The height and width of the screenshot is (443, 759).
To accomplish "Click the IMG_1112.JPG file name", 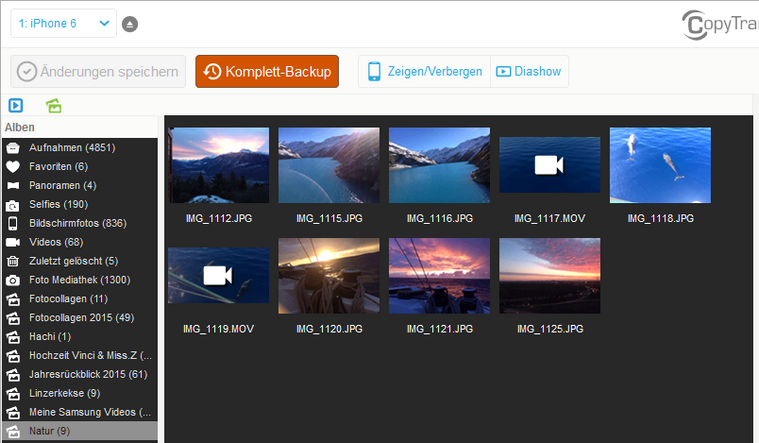I will (219, 218).
